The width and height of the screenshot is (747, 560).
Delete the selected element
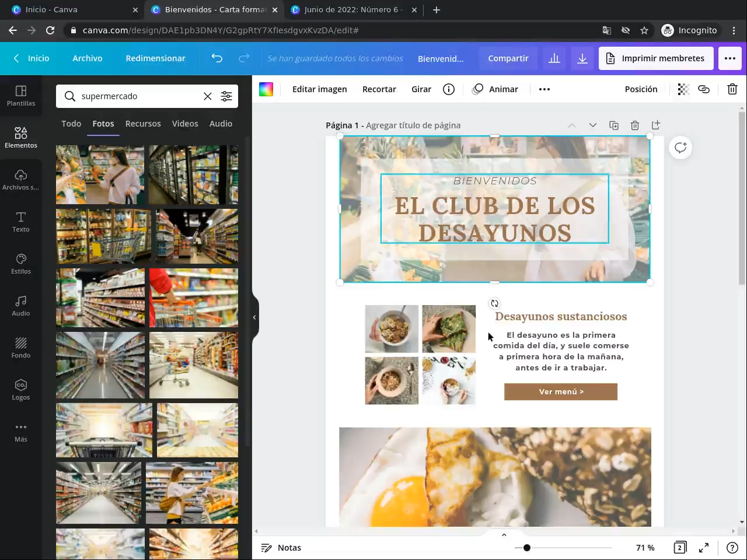(x=732, y=89)
